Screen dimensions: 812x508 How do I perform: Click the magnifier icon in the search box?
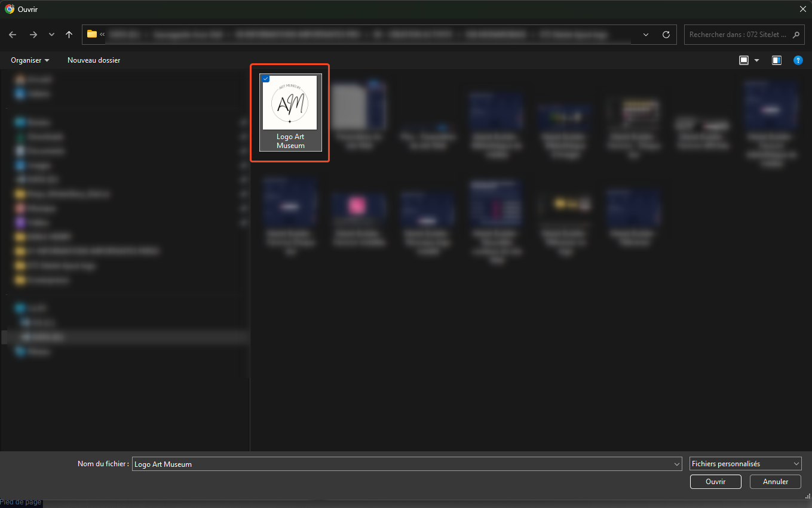(795, 35)
